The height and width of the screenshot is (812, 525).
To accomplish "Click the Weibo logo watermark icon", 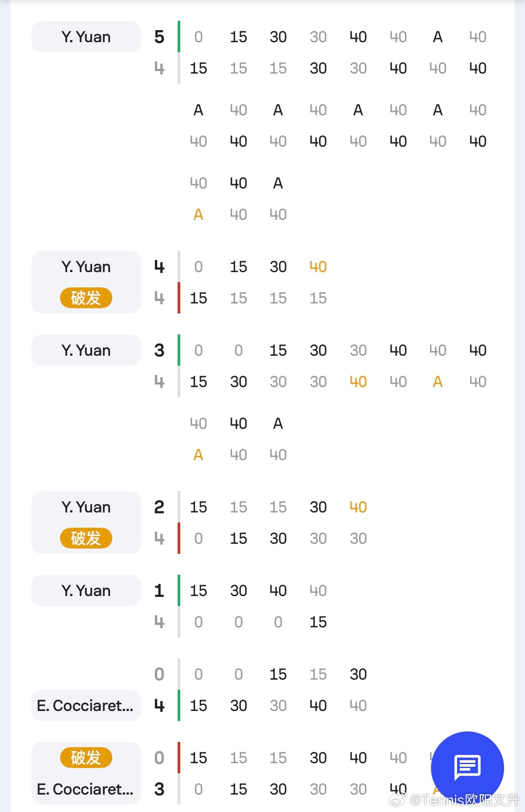I will (x=397, y=799).
